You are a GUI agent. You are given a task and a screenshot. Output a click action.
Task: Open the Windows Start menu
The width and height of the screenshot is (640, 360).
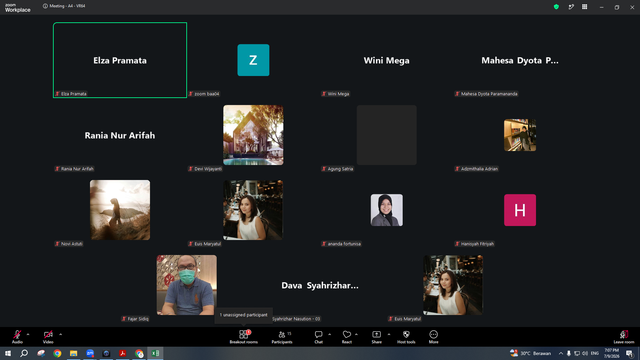point(8,353)
